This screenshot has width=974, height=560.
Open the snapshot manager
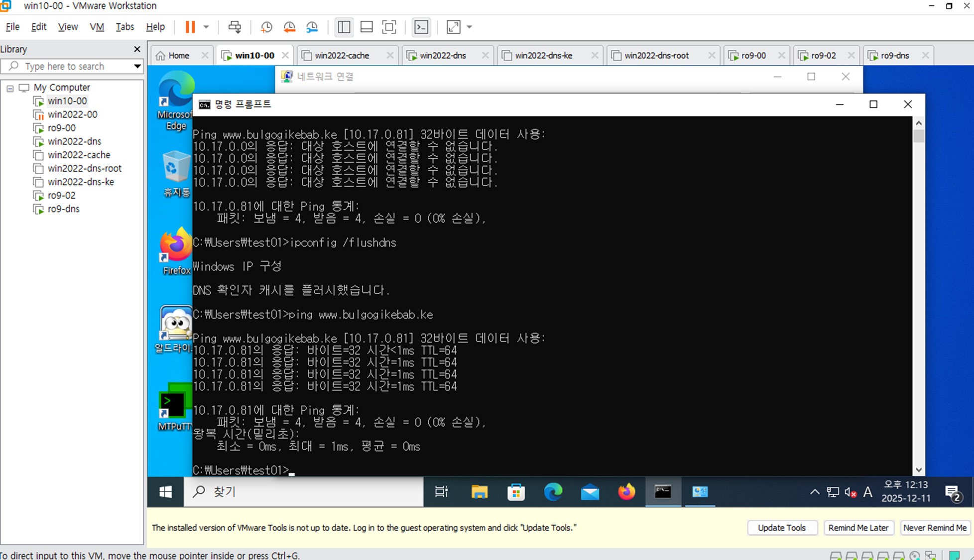[312, 27]
